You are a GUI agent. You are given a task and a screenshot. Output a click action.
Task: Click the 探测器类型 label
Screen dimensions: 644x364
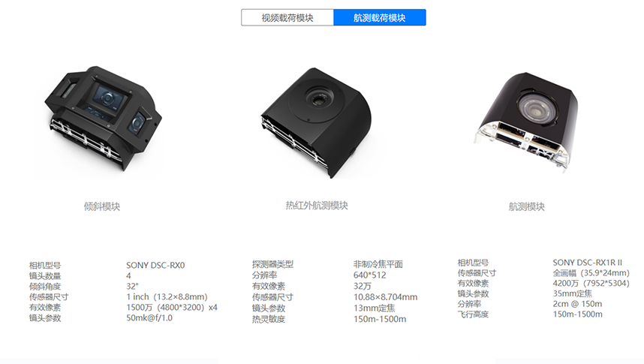272,264
